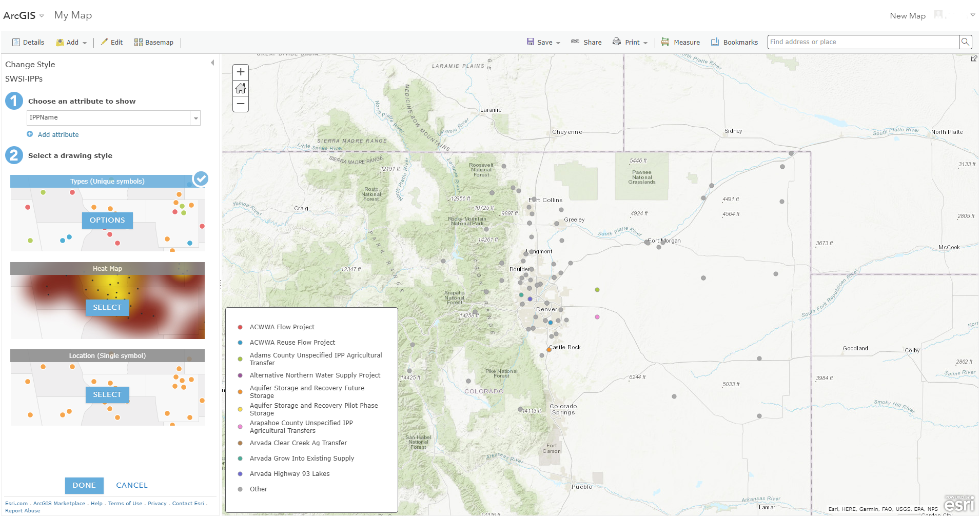Open the ArcGIS app switcher dropdown
The height and width of the screenshot is (518, 980).
click(42, 15)
